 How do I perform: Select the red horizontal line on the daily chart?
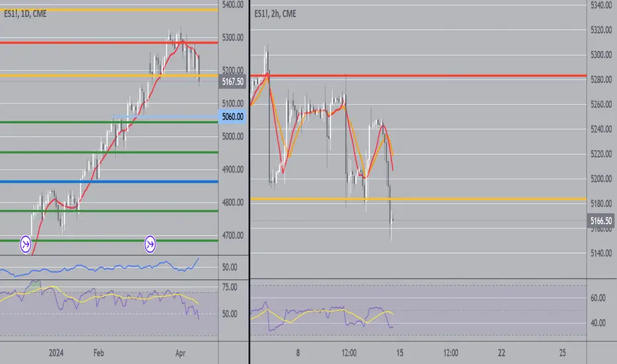coord(109,42)
